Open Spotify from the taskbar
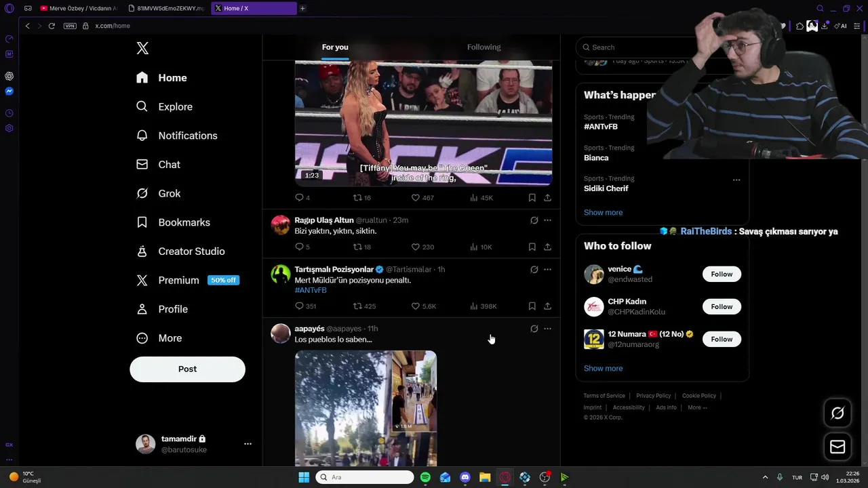868x488 pixels. click(425, 477)
